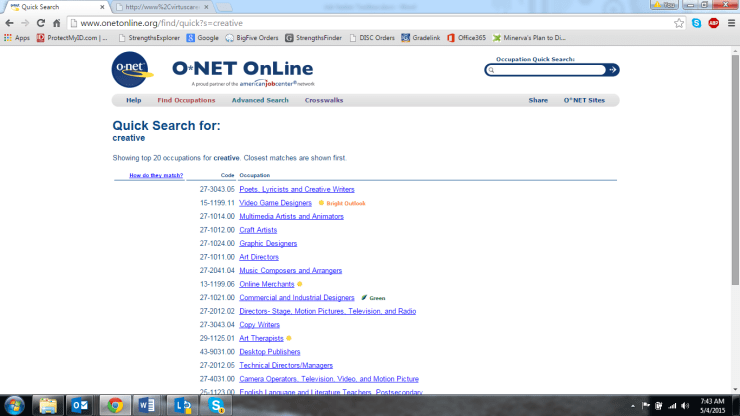The width and height of the screenshot is (740, 416).
Task: Open Crosswalks menu
Action: [324, 100]
